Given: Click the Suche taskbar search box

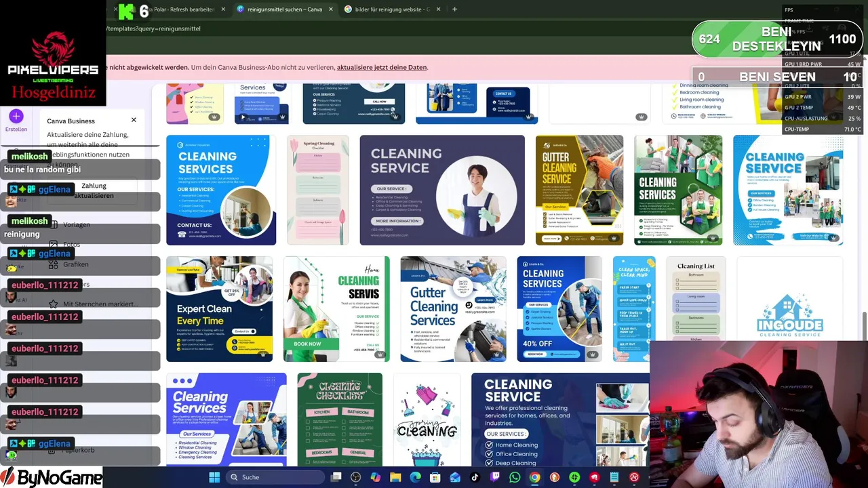Looking at the screenshot, I should click(275, 477).
